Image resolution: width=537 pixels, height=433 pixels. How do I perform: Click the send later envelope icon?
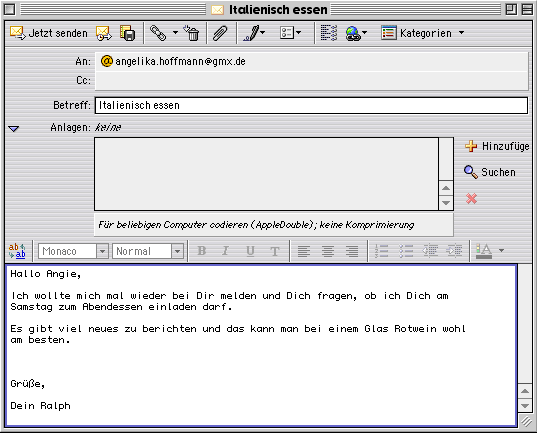[104, 33]
